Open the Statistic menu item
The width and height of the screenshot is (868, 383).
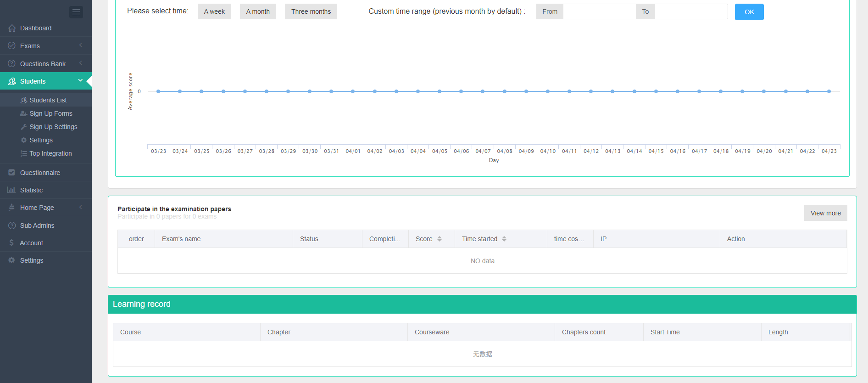46,190
